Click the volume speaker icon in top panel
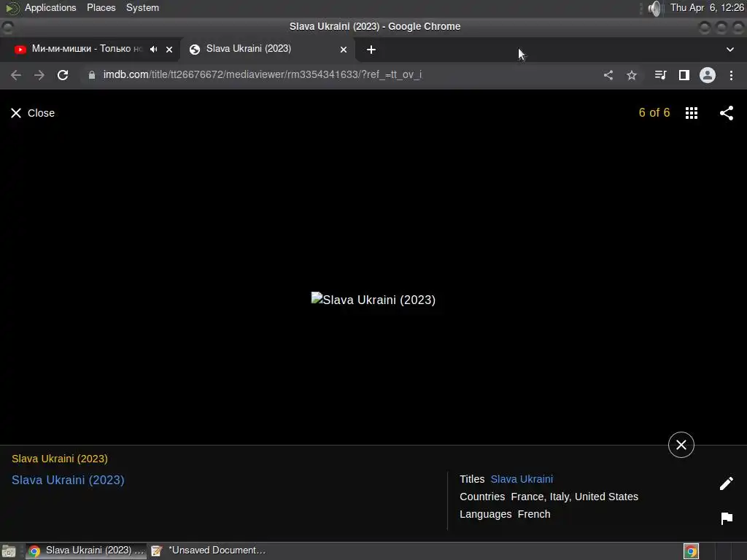The width and height of the screenshot is (747, 560). (x=655, y=8)
